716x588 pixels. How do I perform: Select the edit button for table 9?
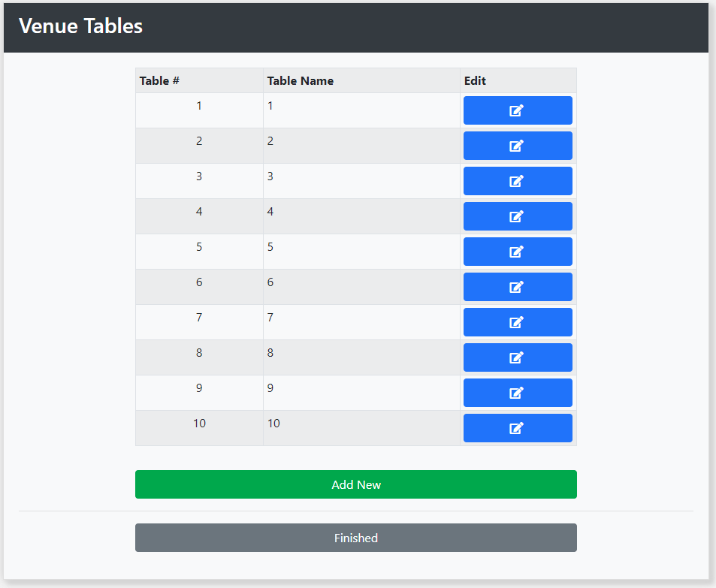click(x=518, y=393)
